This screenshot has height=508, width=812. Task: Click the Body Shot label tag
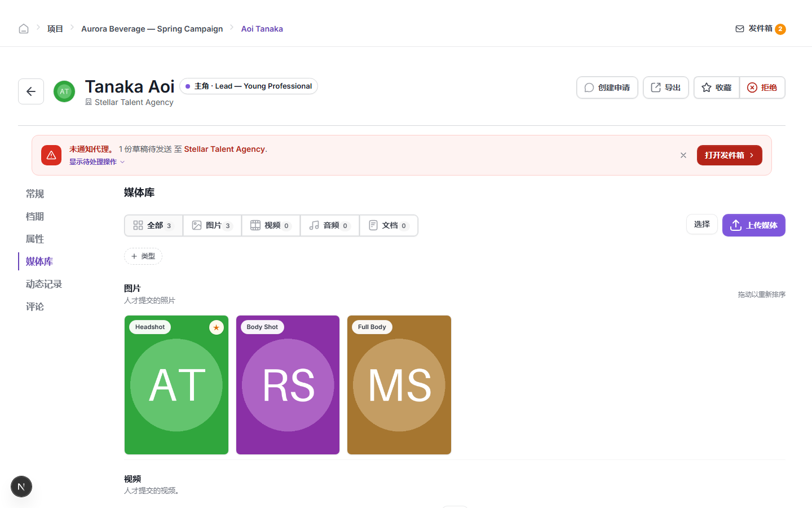262,327
